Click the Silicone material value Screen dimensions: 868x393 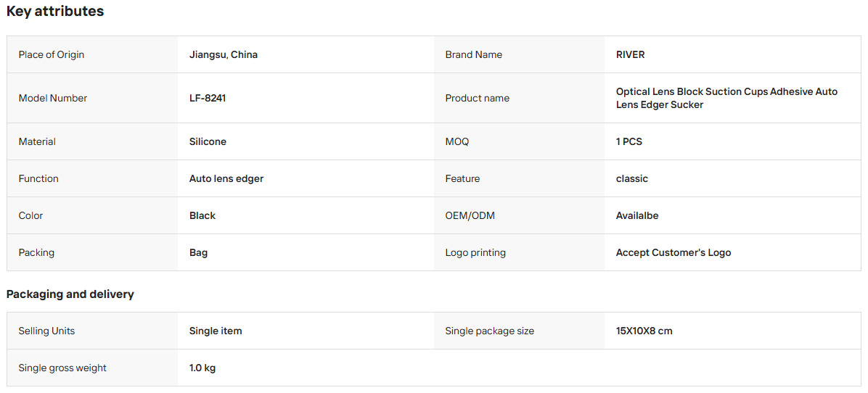pyautogui.click(x=208, y=141)
